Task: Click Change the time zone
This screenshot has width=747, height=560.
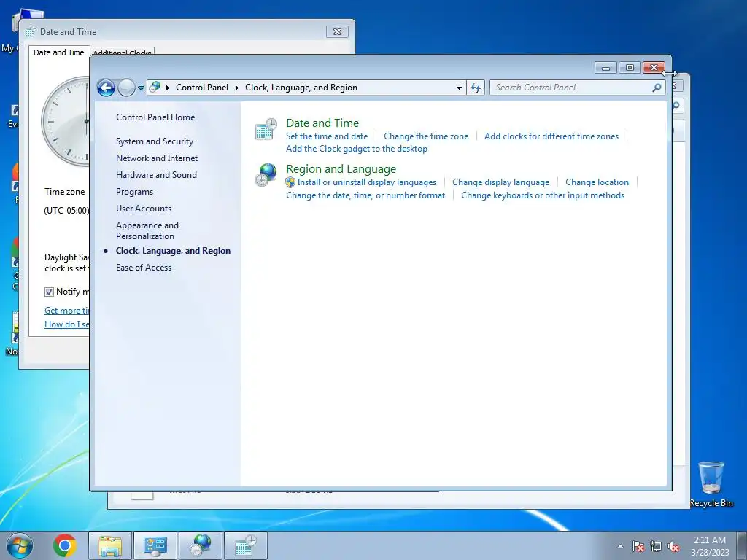Action: pos(426,136)
